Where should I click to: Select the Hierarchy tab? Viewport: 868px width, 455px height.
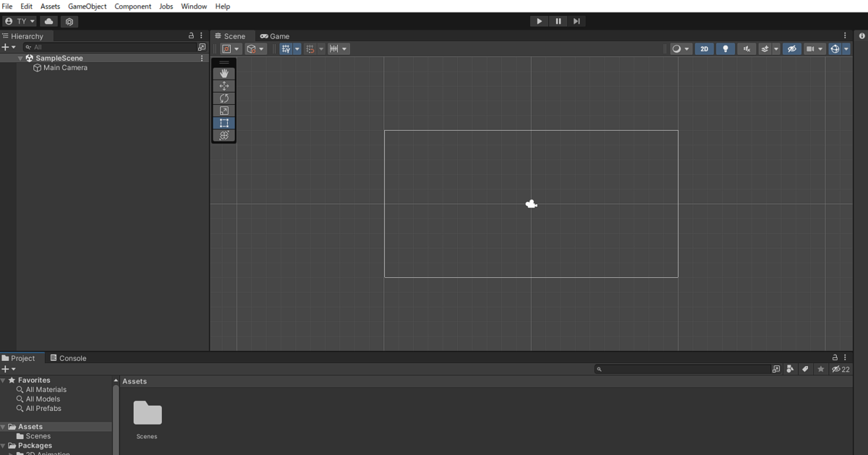coord(23,35)
